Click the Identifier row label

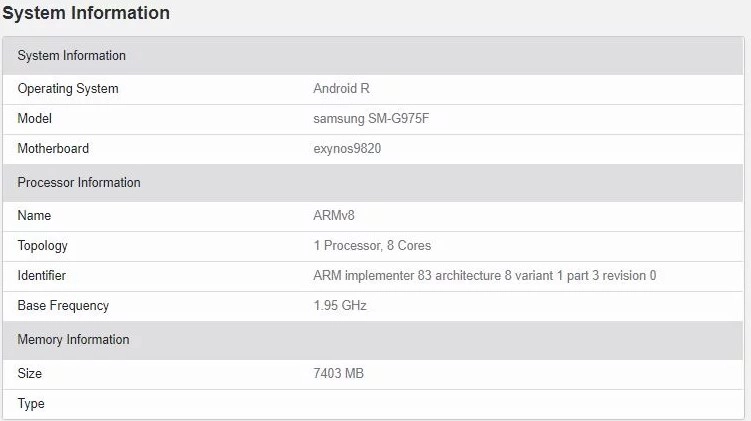pos(42,276)
